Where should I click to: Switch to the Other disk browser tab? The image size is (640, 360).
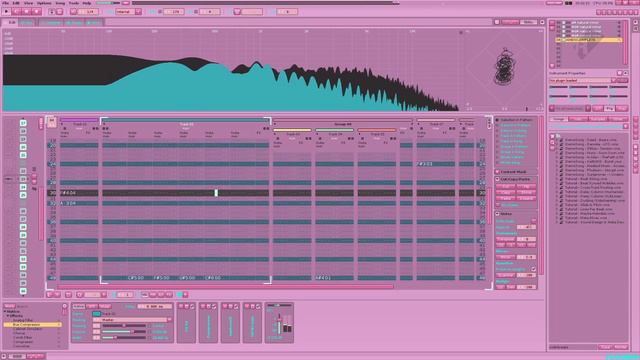(618, 119)
